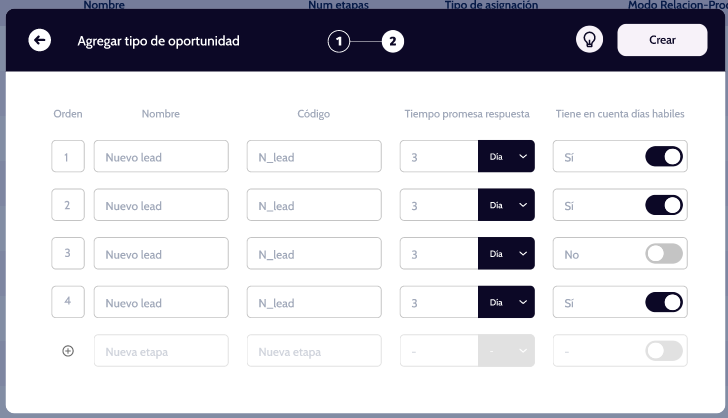This screenshot has height=418, width=728.
Task: Open the Día unit dropdown in row 1
Action: coord(506,157)
